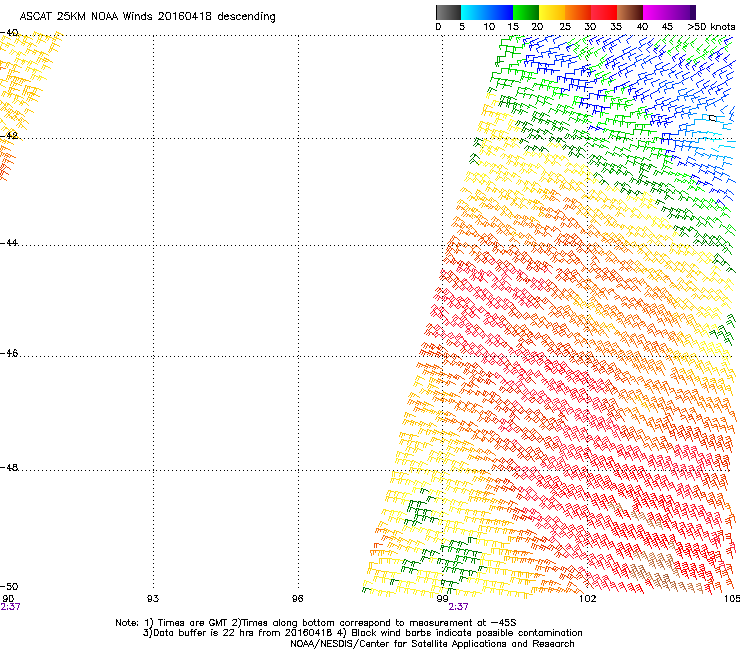Viewport: 740px width, 650px height.
Task: Click the green 15–20 knots legend swatch
Action: tap(526, 12)
